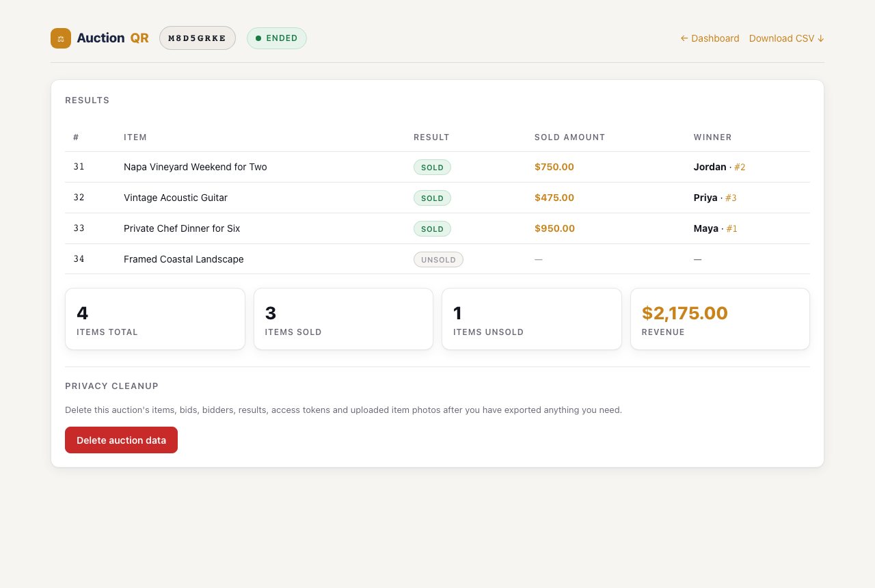Click SOLD badge for Vintage Acoustic Guitar
The height and width of the screenshot is (588, 875).
(x=432, y=198)
